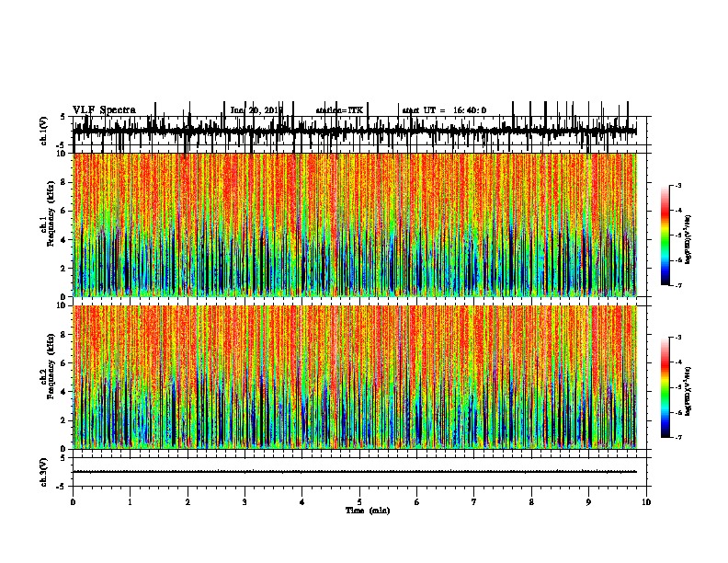Click the ch.2 color bar "-7" tick value
The height and width of the screenshot is (563, 728).
[677, 437]
